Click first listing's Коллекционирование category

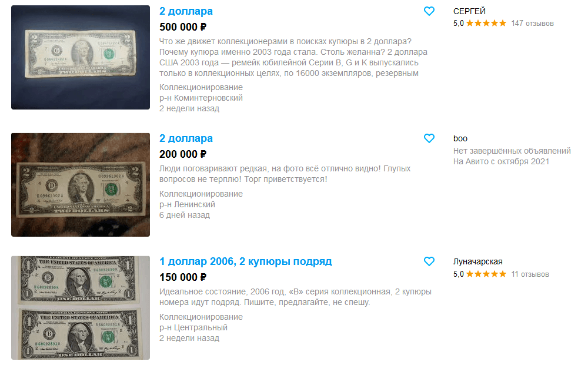click(x=201, y=87)
